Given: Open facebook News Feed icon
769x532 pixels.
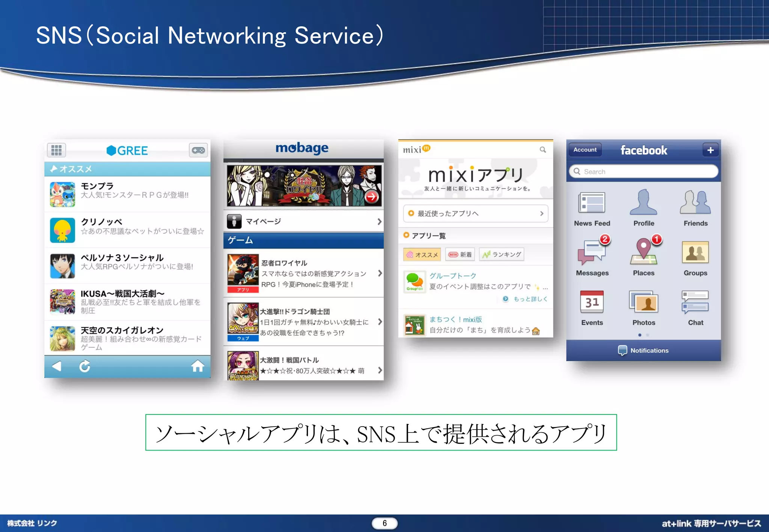Looking at the screenshot, I should coord(592,203).
